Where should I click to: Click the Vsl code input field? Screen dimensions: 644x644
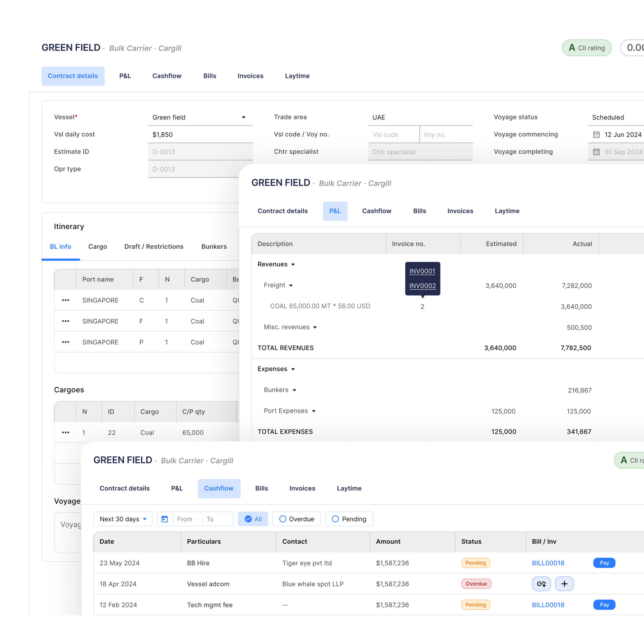394,135
